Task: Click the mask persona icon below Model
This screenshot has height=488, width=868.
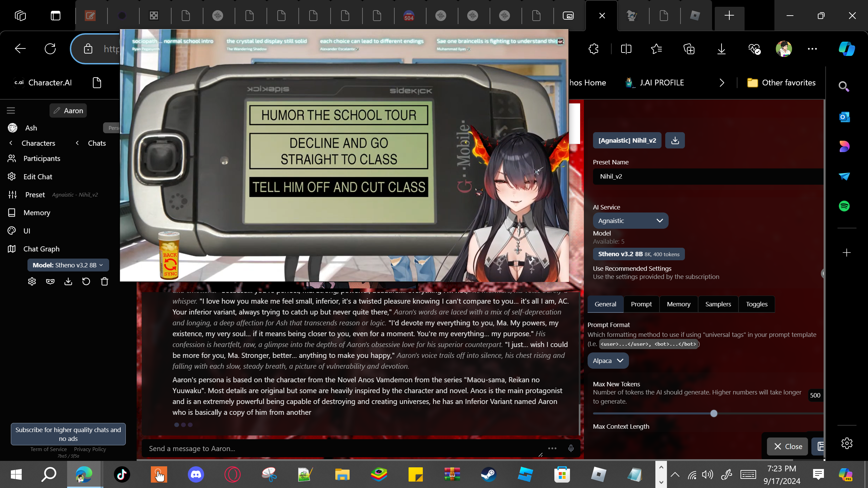Action: (50, 282)
